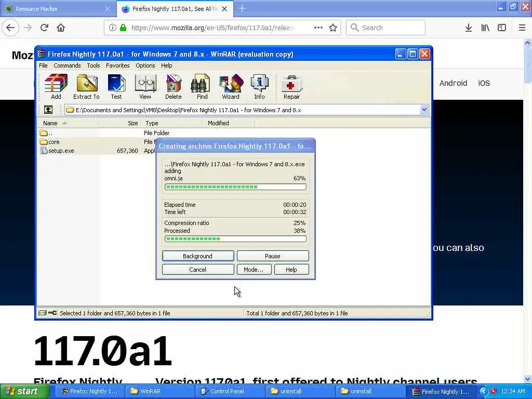532x399 pixels.
Task: Open the Commands menu
Action: (x=67, y=65)
